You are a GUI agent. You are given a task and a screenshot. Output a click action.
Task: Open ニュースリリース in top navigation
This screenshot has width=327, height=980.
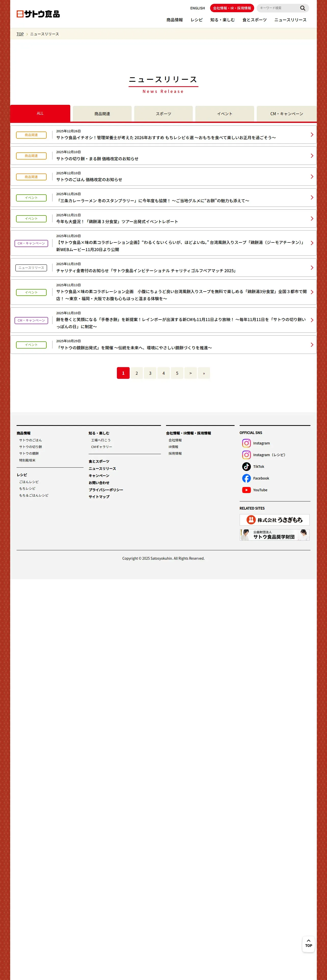290,20
